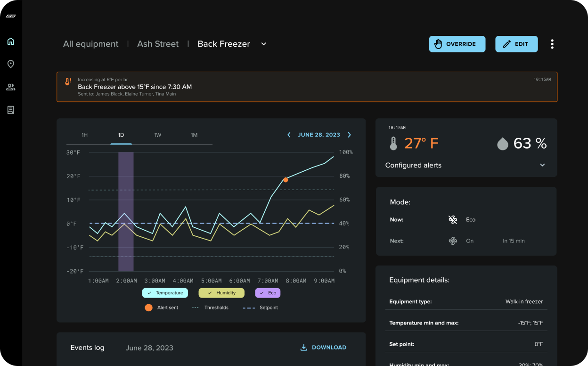
Task: Open the users icon in the sidebar
Action: coord(11,87)
